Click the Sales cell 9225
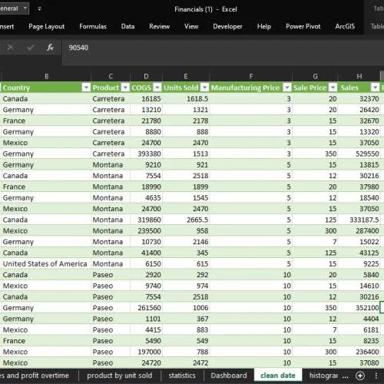 (359, 264)
